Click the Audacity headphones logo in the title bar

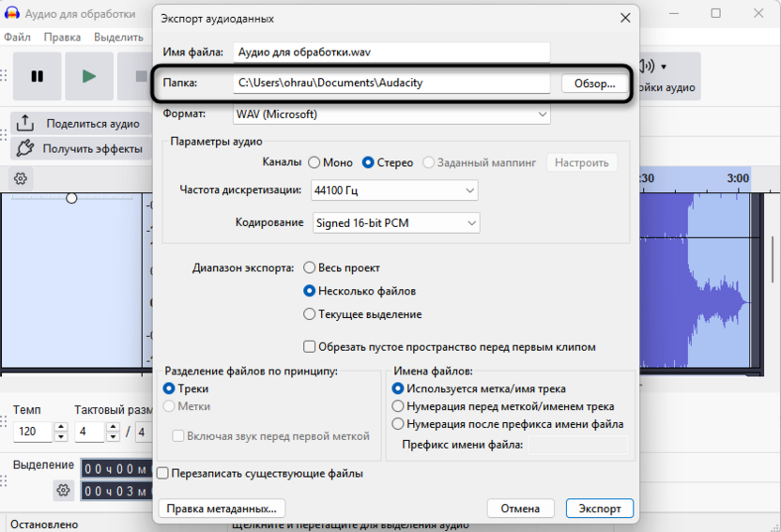12,13
